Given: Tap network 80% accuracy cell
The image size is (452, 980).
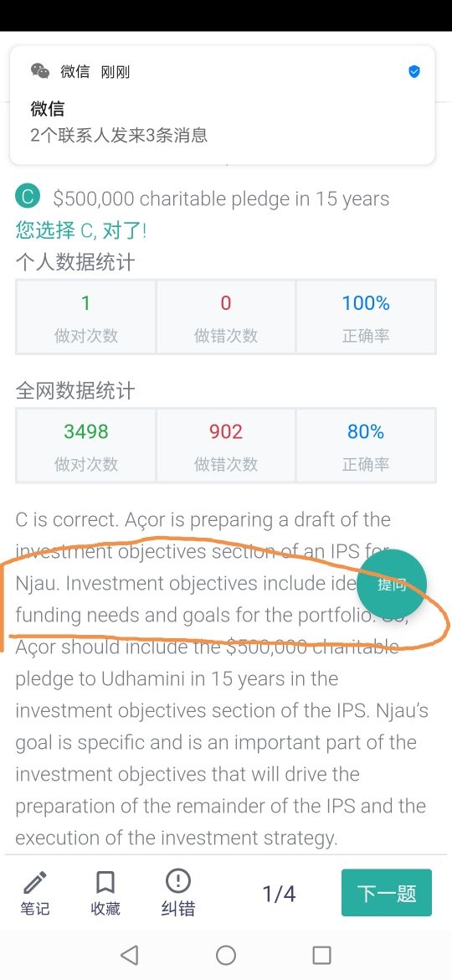Looking at the screenshot, I should (366, 446).
